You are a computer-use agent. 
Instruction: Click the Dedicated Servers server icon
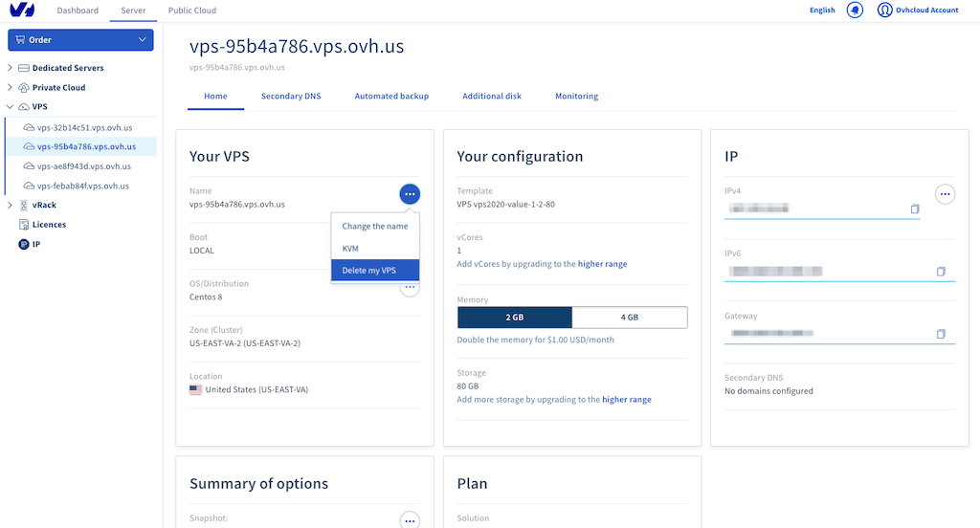(x=24, y=68)
